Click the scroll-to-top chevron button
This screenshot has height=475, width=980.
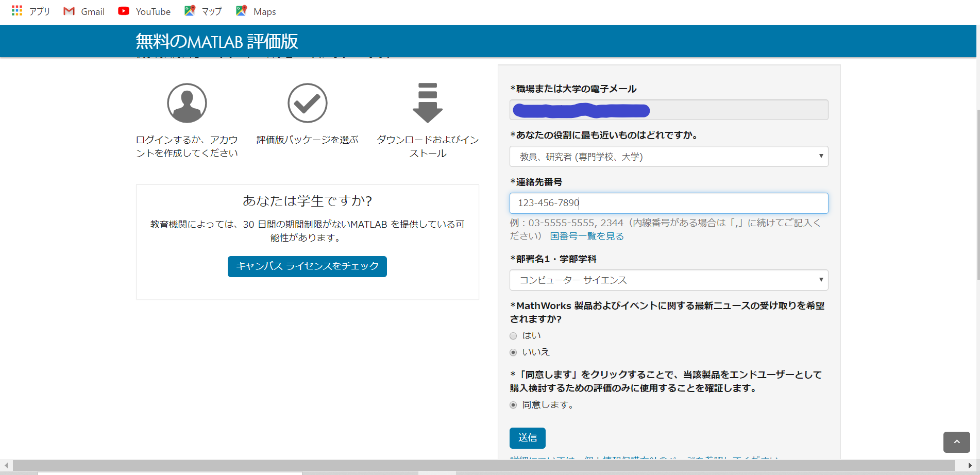click(x=957, y=442)
